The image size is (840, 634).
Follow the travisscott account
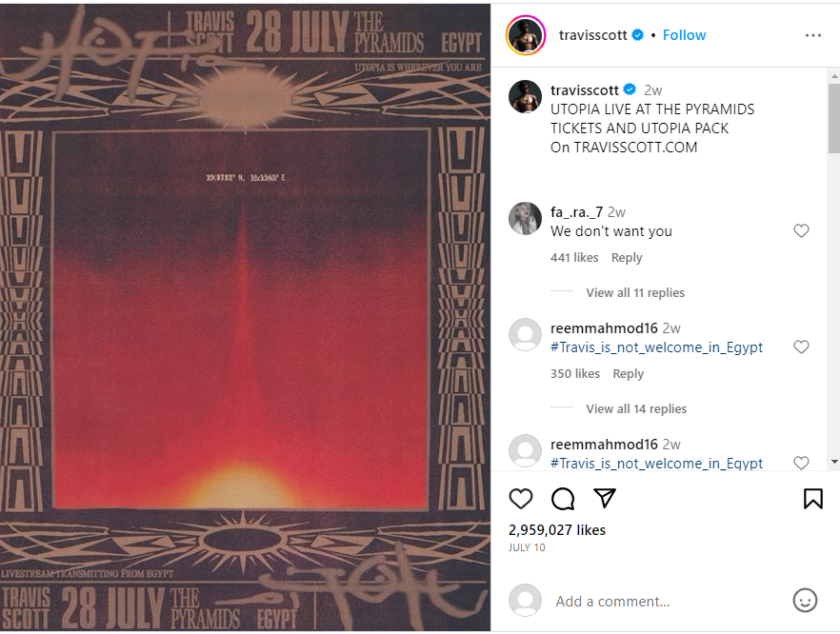point(684,35)
